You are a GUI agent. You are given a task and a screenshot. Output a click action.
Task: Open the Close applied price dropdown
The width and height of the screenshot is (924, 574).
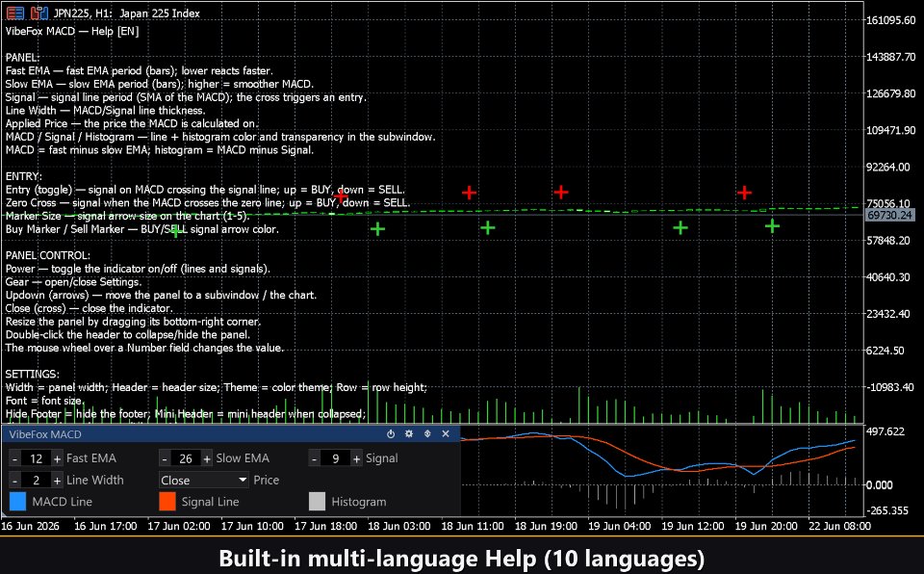(x=204, y=481)
